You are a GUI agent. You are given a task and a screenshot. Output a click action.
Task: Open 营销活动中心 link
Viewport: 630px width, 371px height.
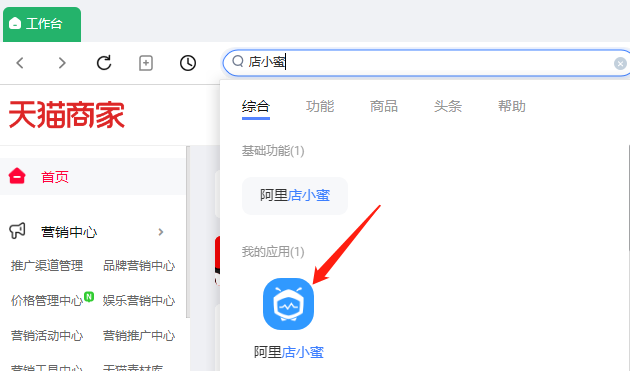(x=47, y=336)
